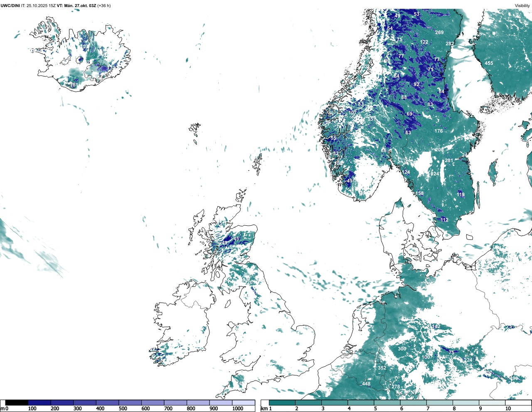Click the '455' value over Finland
Image resolution: width=532 pixels, height=412 pixels.
pos(489,63)
